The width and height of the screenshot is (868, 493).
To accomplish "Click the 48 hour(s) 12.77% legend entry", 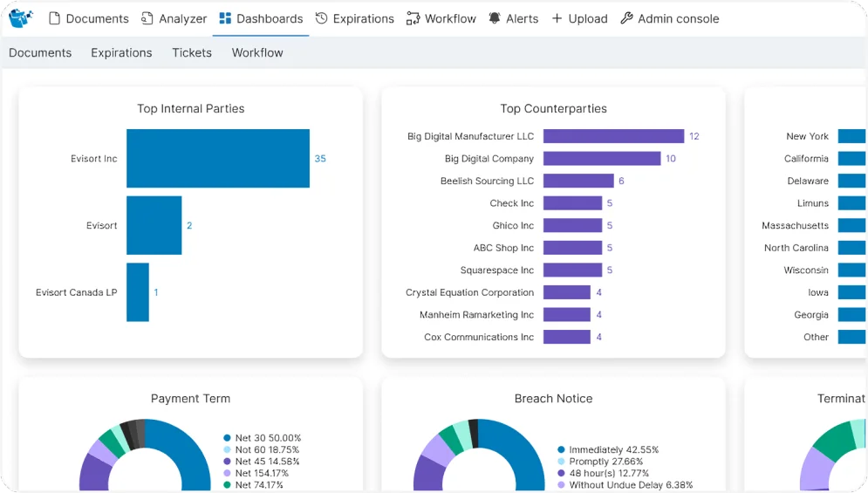I will pyautogui.click(x=603, y=473).
